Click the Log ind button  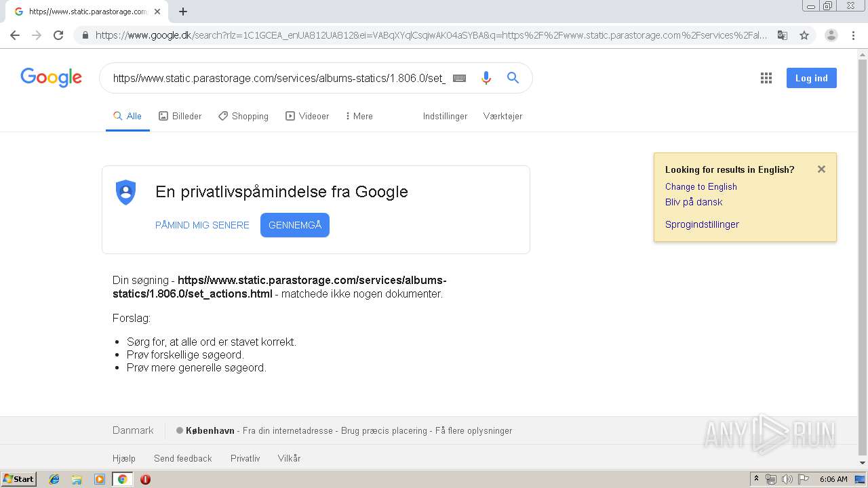point(812,78)
